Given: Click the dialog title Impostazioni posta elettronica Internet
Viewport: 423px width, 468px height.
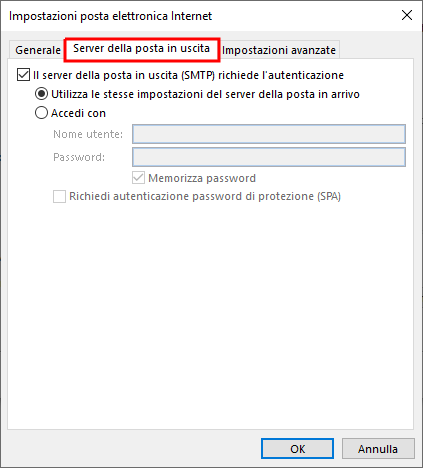Looking at the screenshot, I should 110,16.
